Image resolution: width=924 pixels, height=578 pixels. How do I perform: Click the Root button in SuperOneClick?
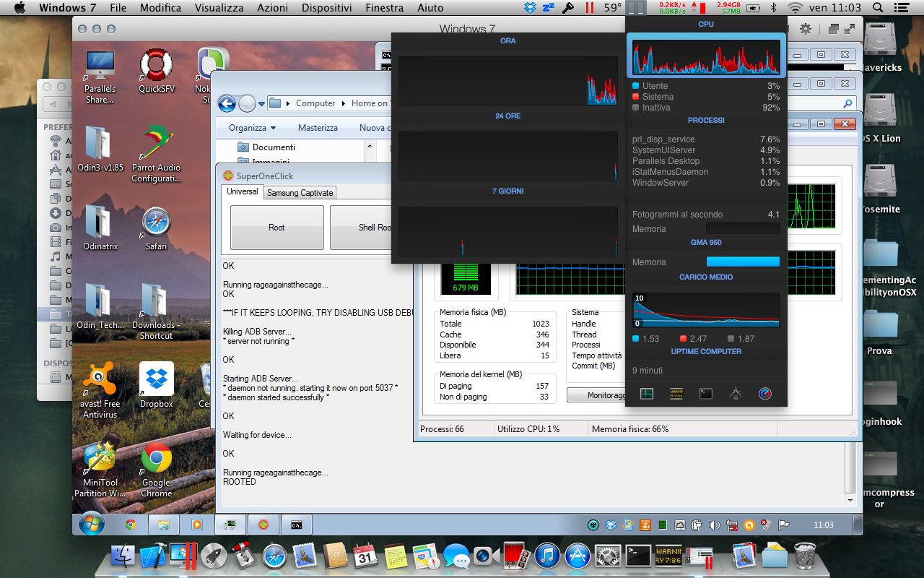276,228
